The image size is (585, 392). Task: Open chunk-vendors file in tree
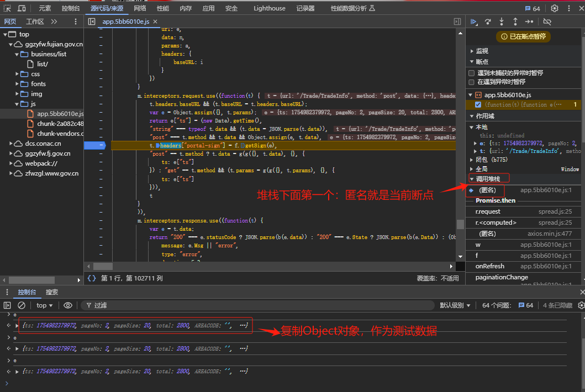[x=60, y=134]
